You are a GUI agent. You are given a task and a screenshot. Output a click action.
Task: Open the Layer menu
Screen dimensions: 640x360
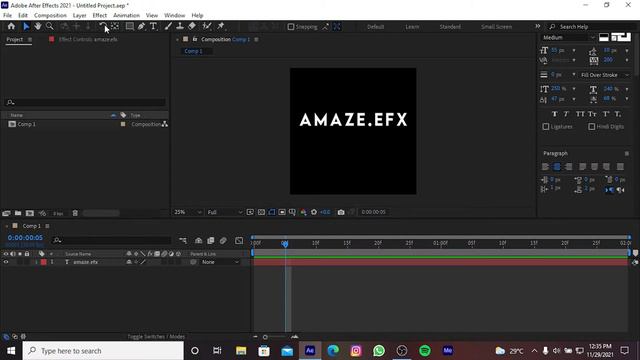[79, 15]
